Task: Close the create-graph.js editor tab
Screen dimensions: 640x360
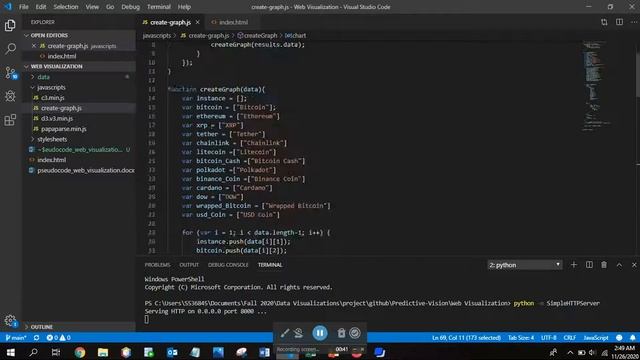Action: pyautogui.click(x=198, y=22)
